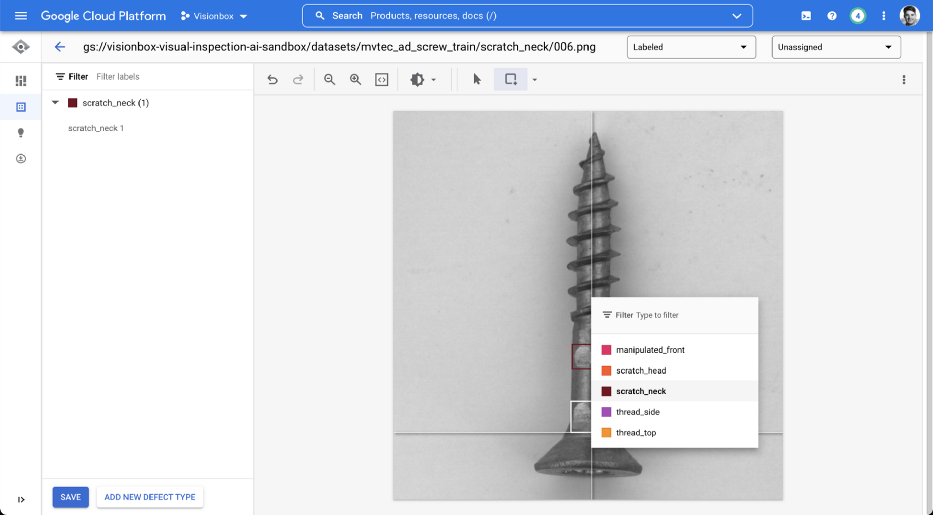This screenshot has height=515, width=933.
Task: Choose manipulated_front from the label list
Action: (650, 350)
